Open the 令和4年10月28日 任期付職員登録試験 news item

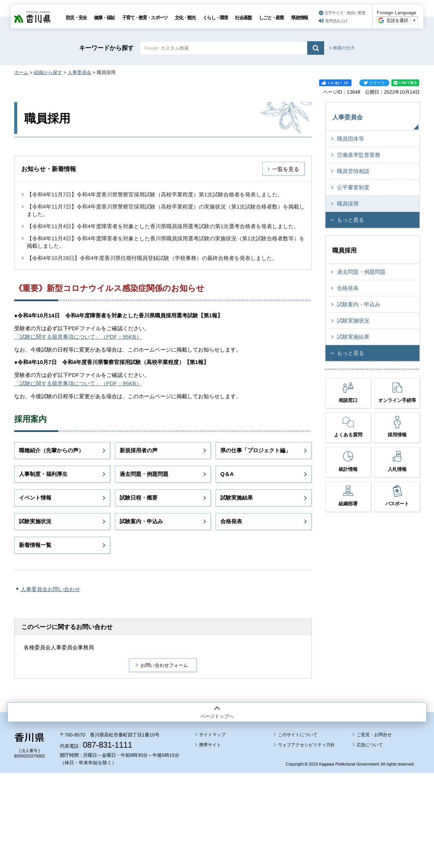[152, 258]
